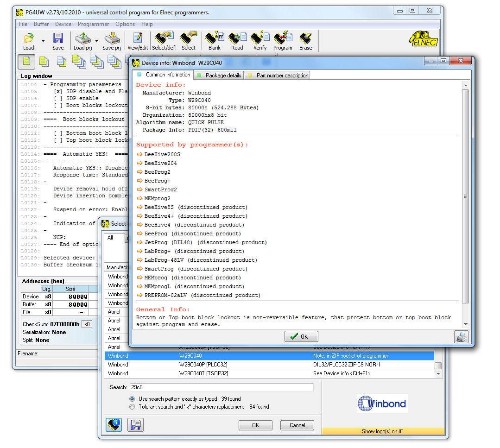Click 'Package Info: PDIP(32) 600mil' text
This screenshot has height=448, width=500.
point(190,130)
